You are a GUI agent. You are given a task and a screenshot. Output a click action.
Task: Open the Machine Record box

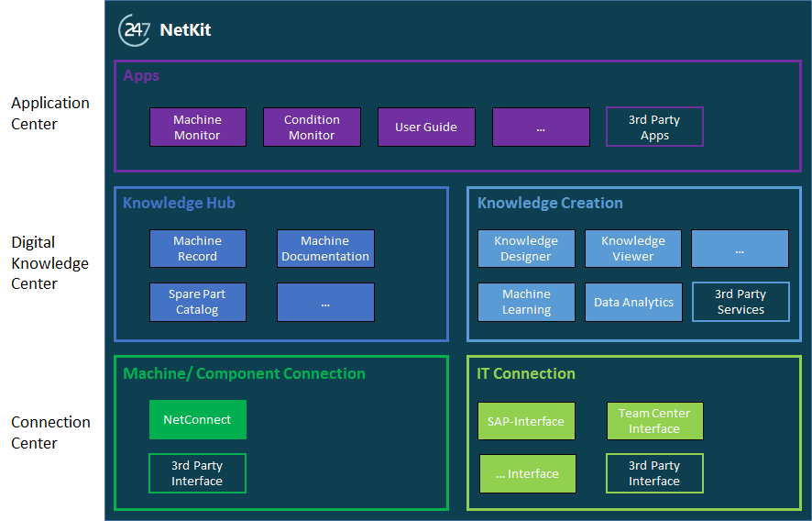198,249
